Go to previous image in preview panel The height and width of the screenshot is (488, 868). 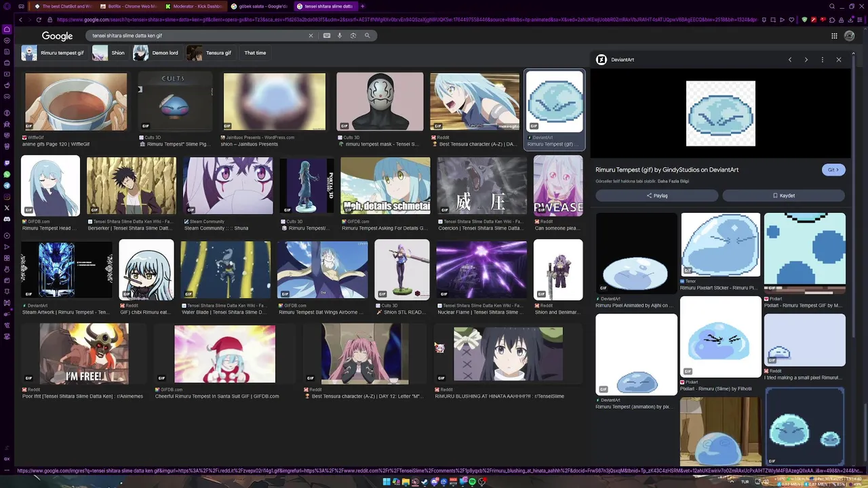click(790, 60)
